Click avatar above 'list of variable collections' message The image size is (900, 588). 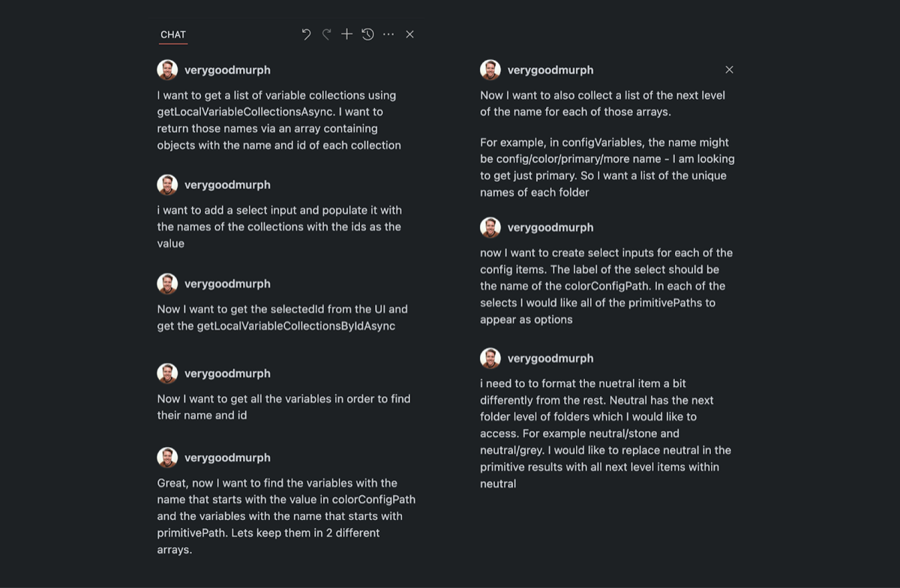coord(167,70)
